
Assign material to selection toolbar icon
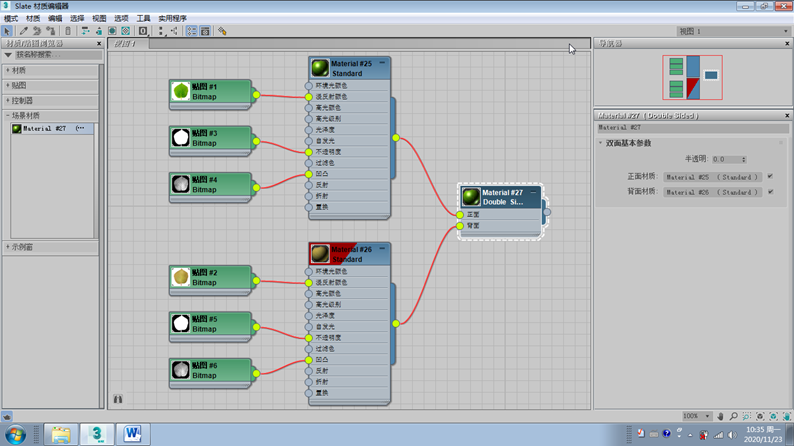coord(51,31)
